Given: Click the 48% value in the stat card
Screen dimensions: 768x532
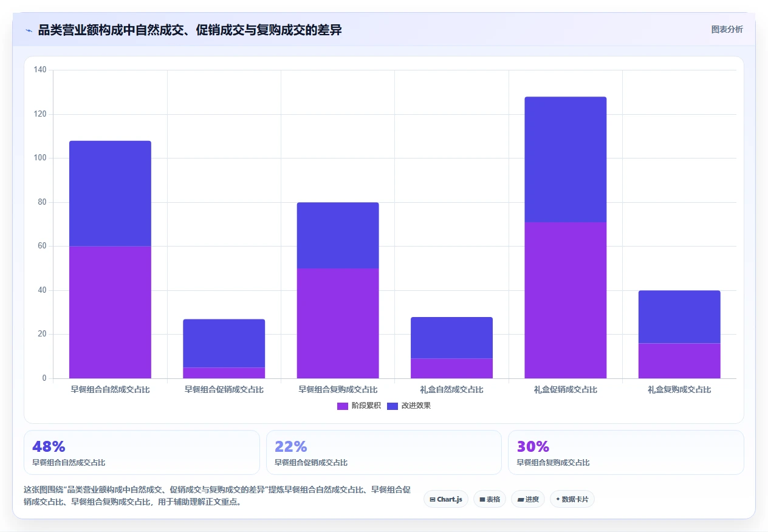Looking at the screenshot, I should 49,446.
